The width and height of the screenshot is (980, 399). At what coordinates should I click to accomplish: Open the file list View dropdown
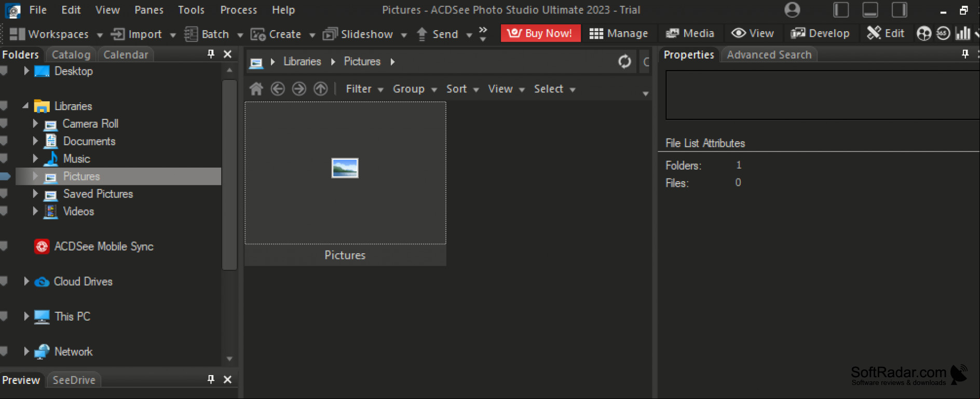pos(507,89)
